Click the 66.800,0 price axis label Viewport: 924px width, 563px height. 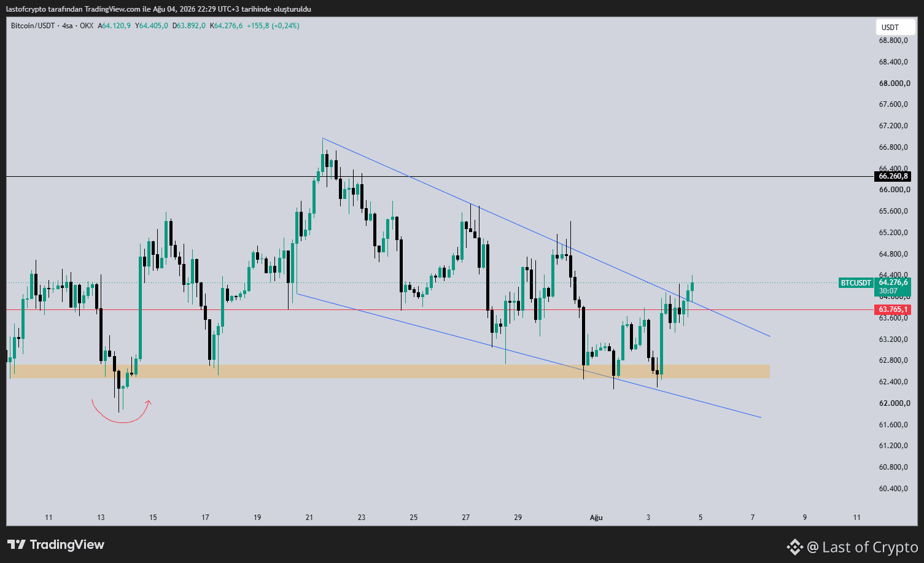click(893, 147)
